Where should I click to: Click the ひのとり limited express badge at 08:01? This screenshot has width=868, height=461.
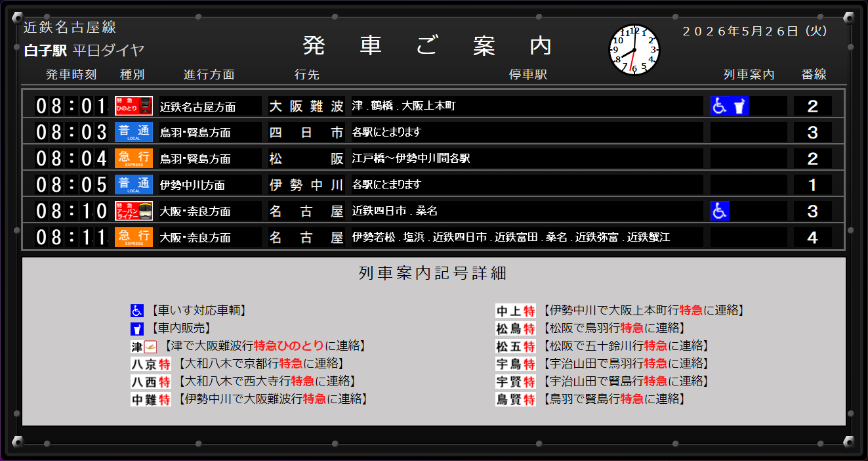[134, 106]
